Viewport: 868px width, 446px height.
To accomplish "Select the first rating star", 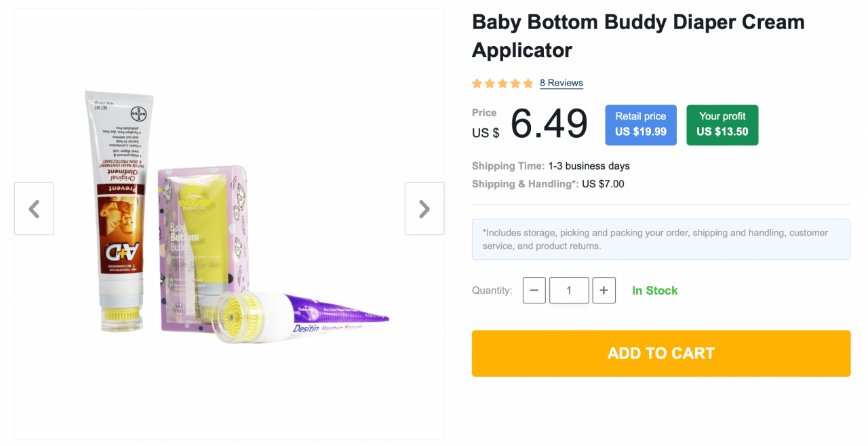I will tap(477, 83).
